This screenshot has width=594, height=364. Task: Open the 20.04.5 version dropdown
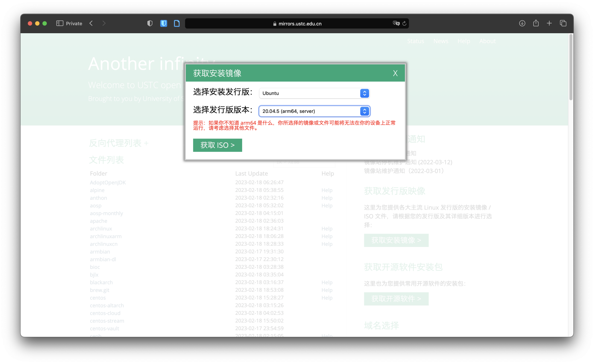[314, 111]
